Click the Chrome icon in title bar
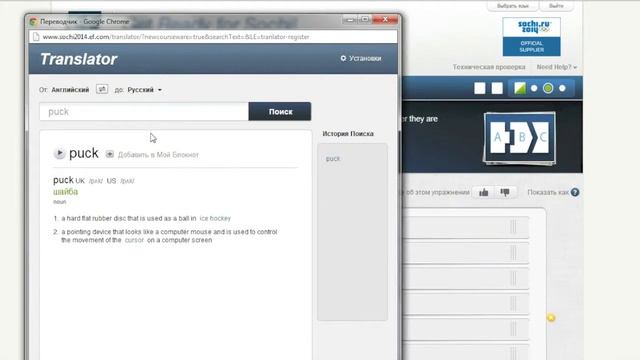This screenshot has width=640, height=360. click(33, 22)
